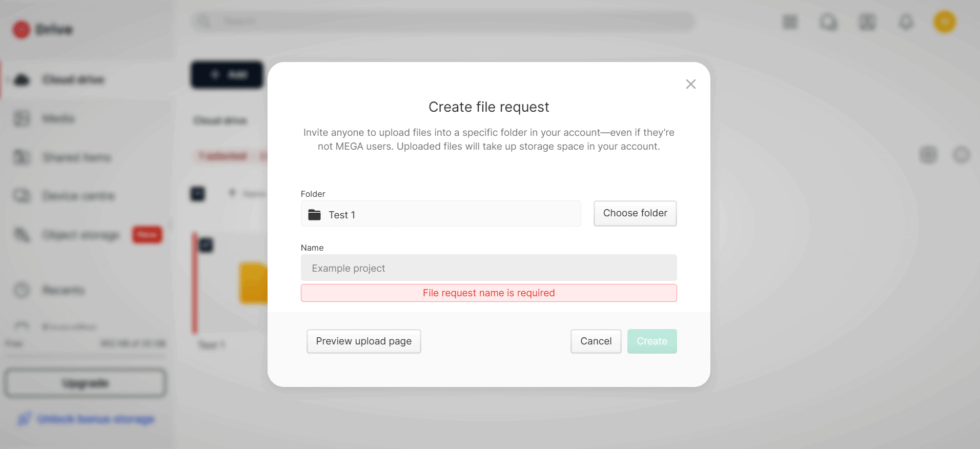Click the Choose folder button
This screenshot has height=449, width=980.
(x=635, y=213)
